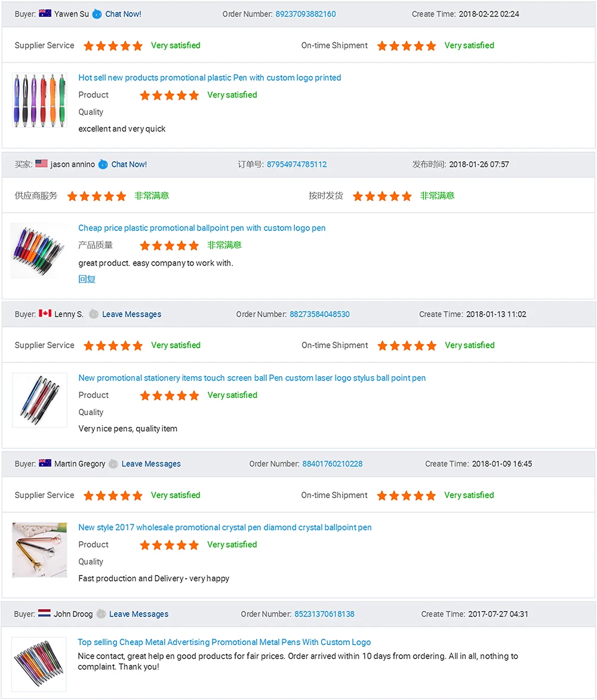Click the colorful ballpoint pens thumbnail in jason annino's review
The image size is (597, 700).
(x=38, y=250)
